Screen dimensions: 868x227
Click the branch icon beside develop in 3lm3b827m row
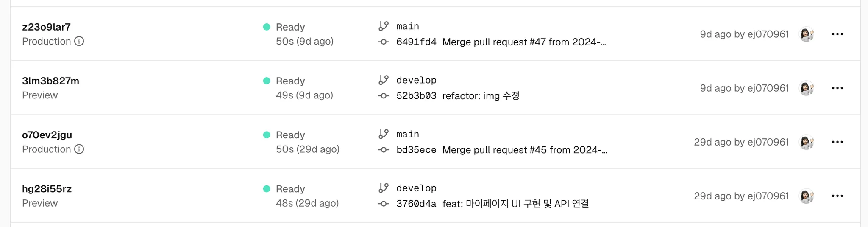tap(384, 80)
